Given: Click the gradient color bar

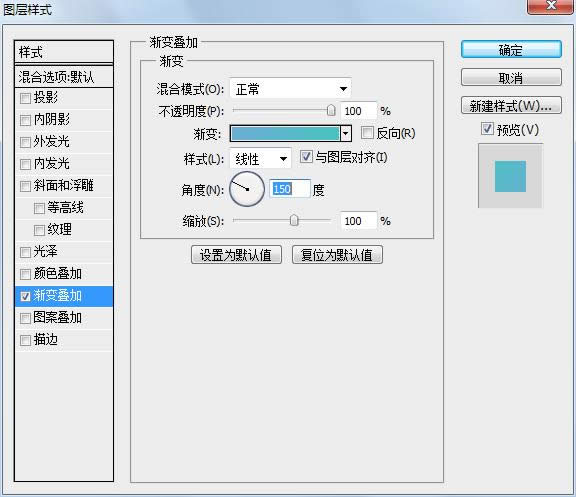Looking at the screenshot, I should pyautogui.click(x=285, y=133).
